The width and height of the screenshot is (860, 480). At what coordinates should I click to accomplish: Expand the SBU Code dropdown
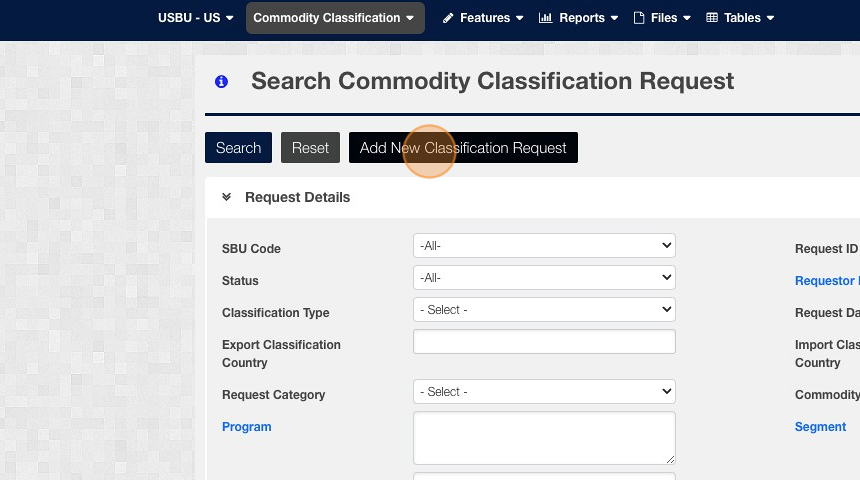click(x=544, y=245)
